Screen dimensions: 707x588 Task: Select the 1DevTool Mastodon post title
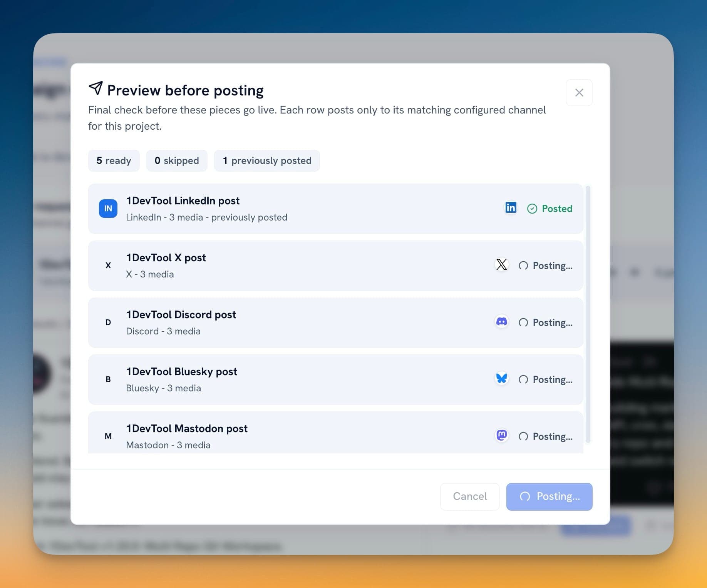(x=187, y=428)
